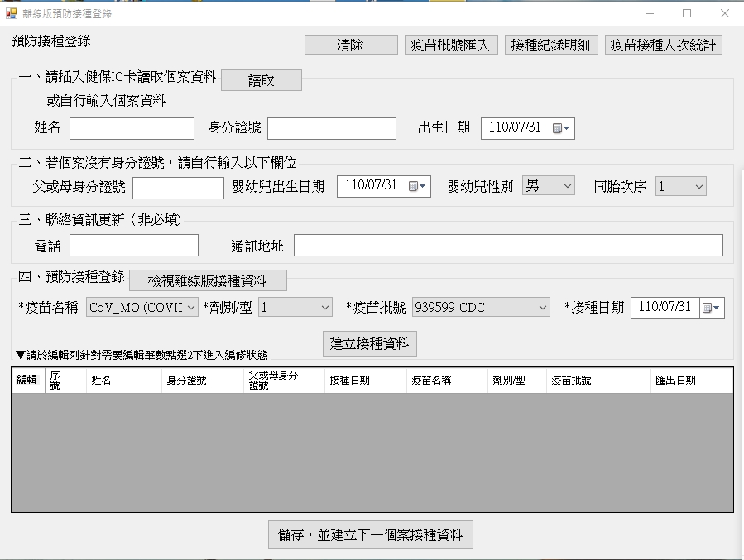The height and width of the screenshot is (560, 744).
Task: Click the 接種日期 table column header
Action: click(x=365, y=380)
